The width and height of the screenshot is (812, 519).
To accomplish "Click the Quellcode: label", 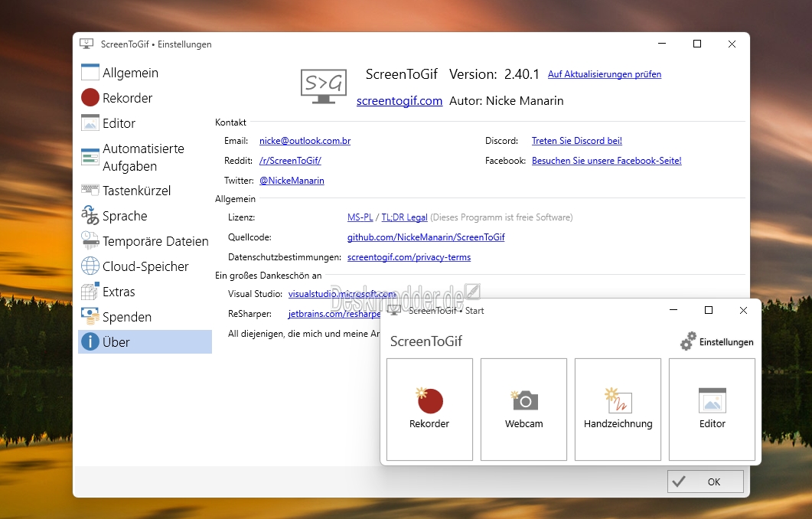I will (249, 237).
